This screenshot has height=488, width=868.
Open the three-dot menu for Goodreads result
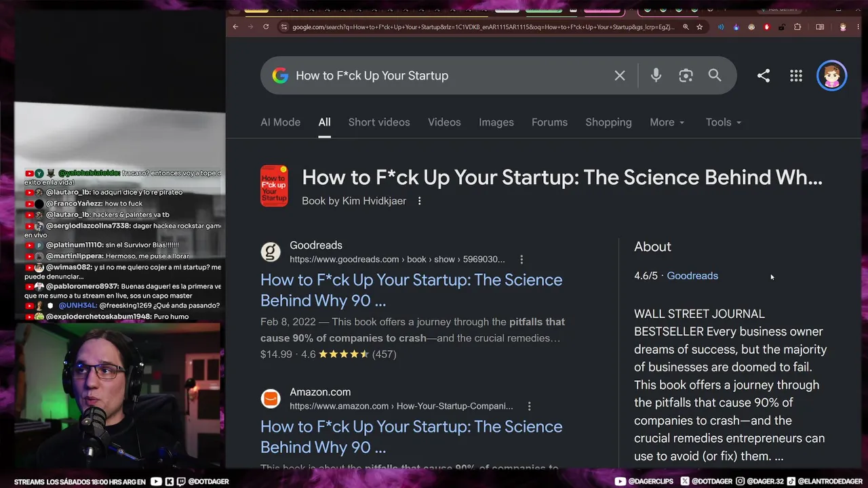pos(521,260)
